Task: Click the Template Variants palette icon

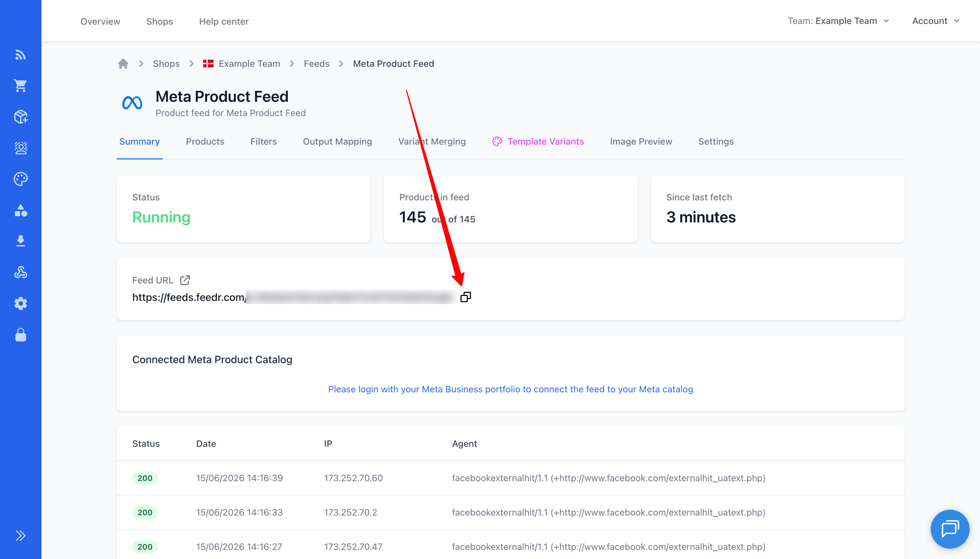Action: 497,141
